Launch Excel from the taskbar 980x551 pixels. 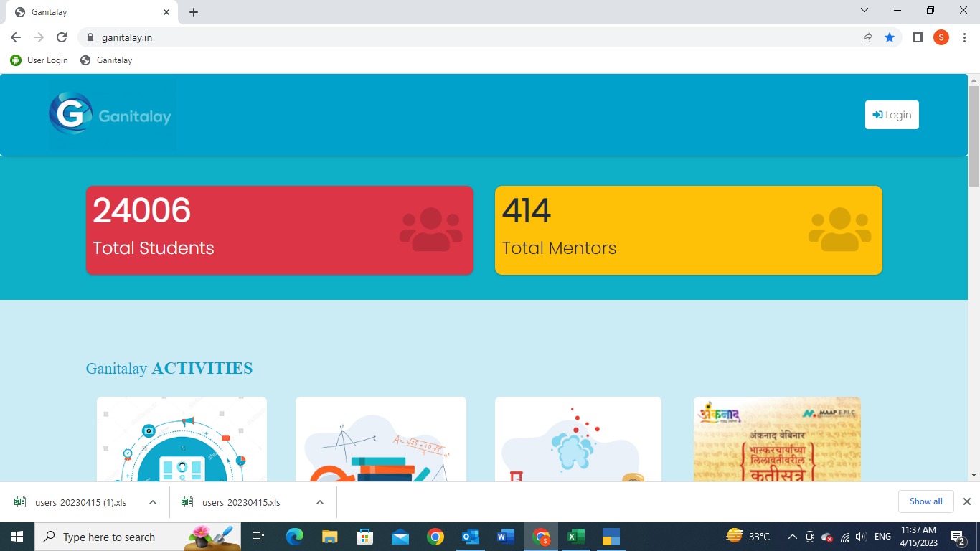575,537
